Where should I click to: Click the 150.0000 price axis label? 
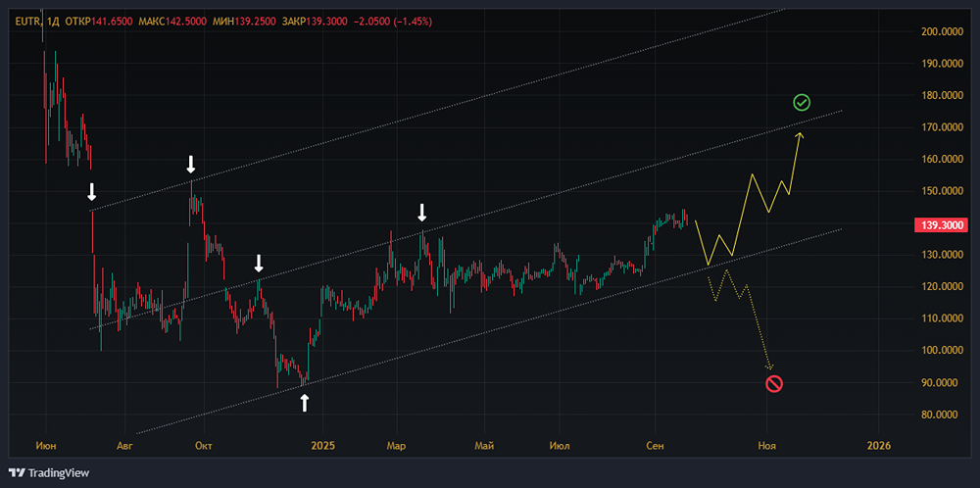(x=941, y=191)
